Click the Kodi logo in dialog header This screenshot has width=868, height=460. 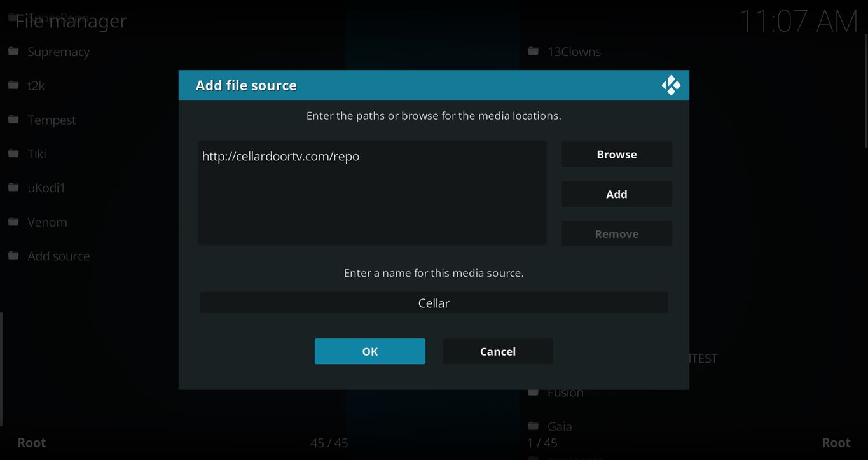[671, 85]
